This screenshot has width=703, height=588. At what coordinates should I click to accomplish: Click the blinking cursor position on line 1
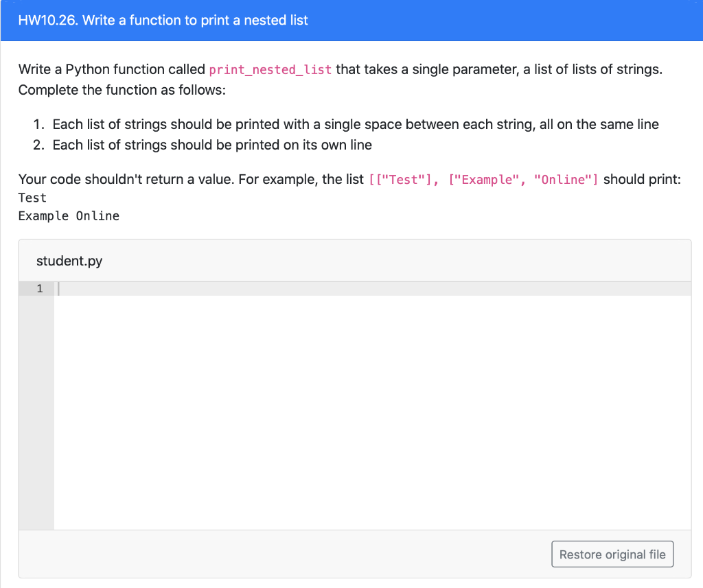pos(58,288)
